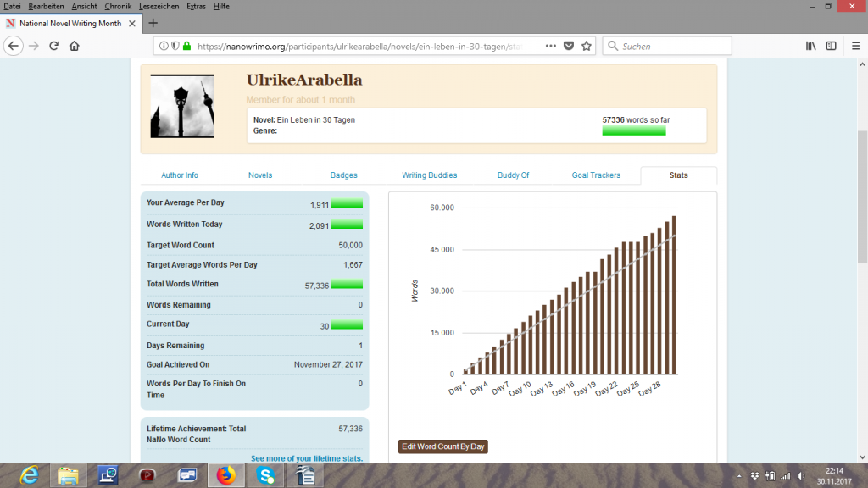Show site information icon in address bar

click(x=164, y=46)
